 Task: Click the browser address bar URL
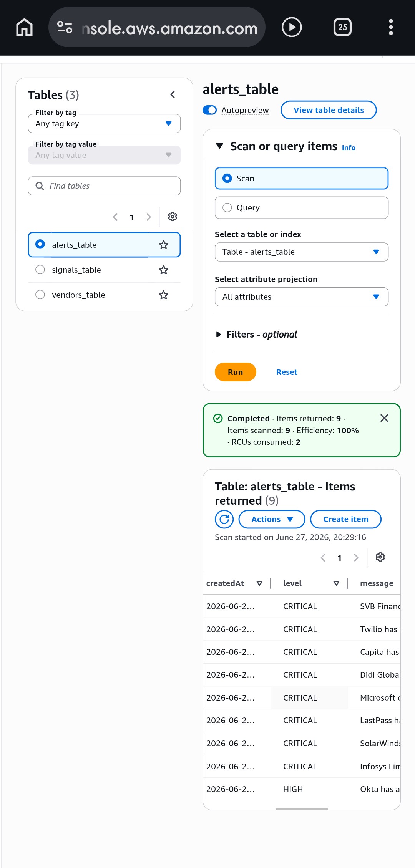[x=169, y=28]
